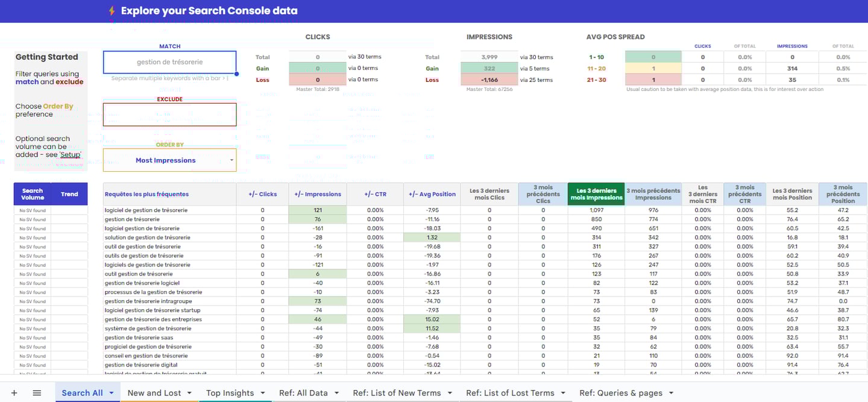The image size is (868, 402).
Task: Click the MATCH input with gestion de trésorerie
Action: coord(169,62)
